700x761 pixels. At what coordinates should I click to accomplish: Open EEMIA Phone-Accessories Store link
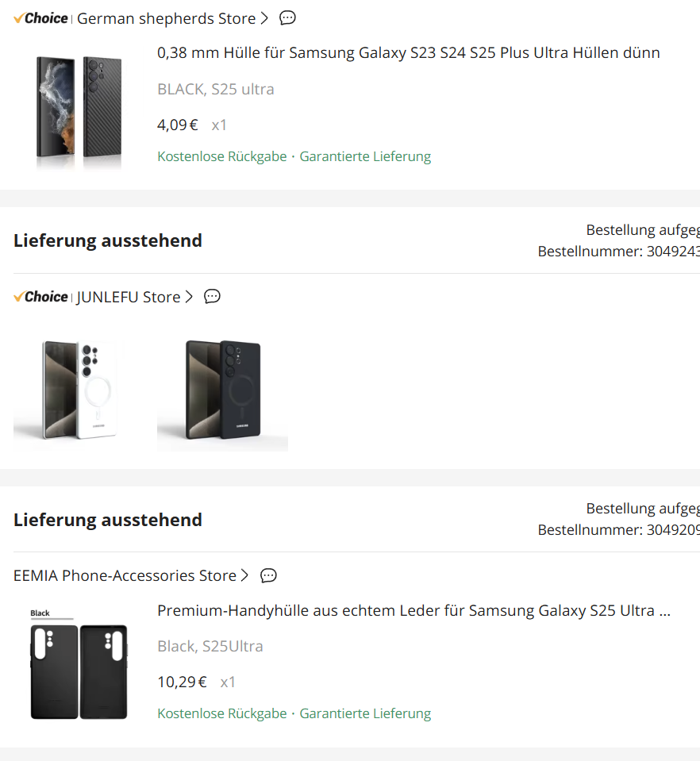[x=125, y=575]
